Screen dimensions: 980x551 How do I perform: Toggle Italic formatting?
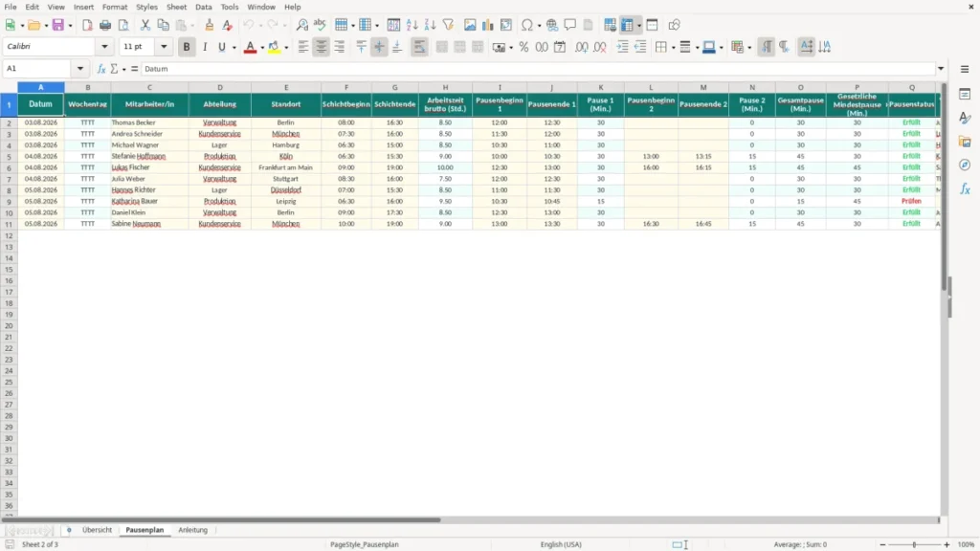coord(205,47)
